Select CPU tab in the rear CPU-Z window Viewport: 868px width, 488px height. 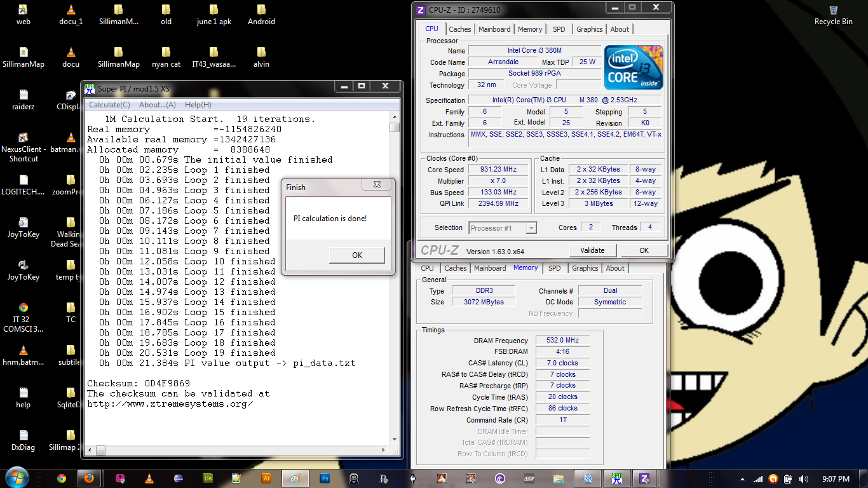pos(428,268)
